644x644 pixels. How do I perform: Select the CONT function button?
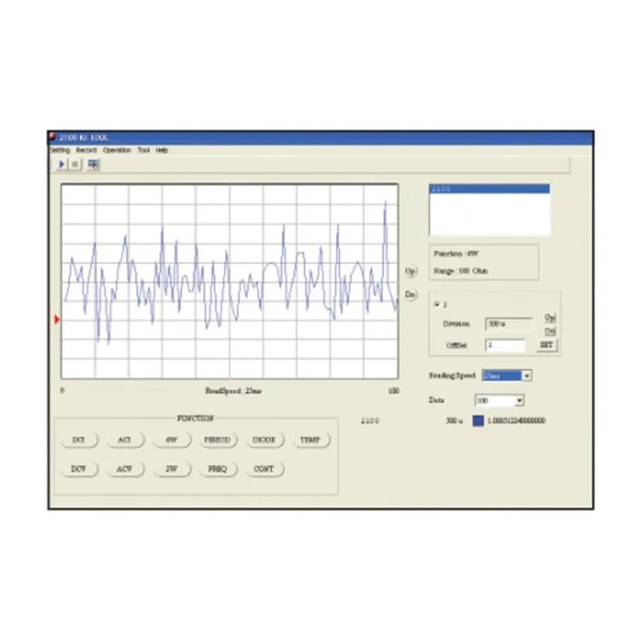[x=264, y=469]
